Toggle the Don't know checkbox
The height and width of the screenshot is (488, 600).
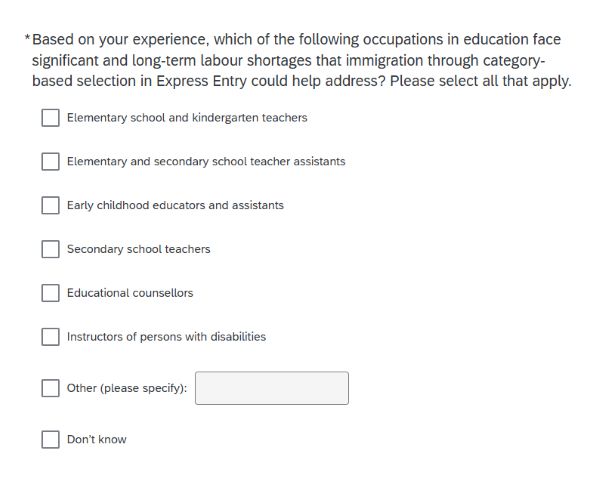click(x=51, y=439)
